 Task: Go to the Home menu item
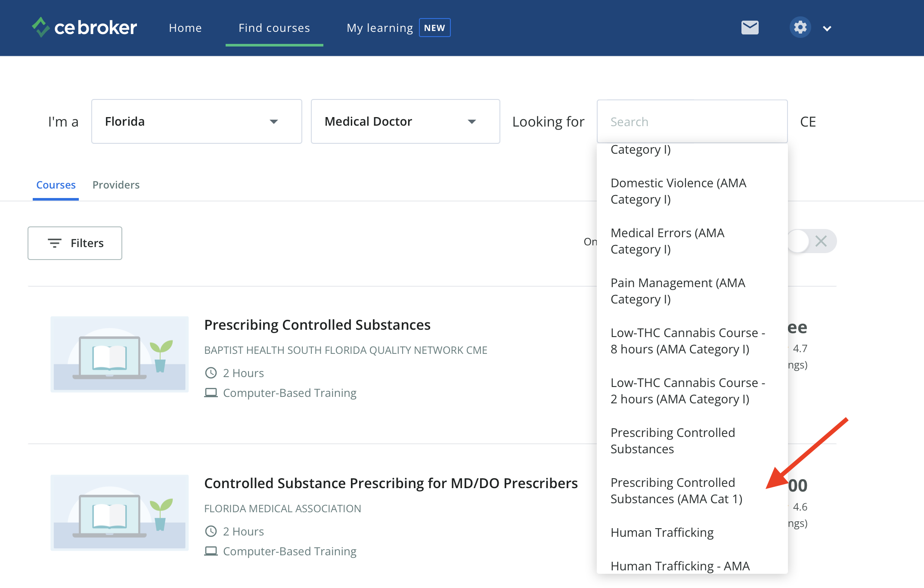(185, 28)
